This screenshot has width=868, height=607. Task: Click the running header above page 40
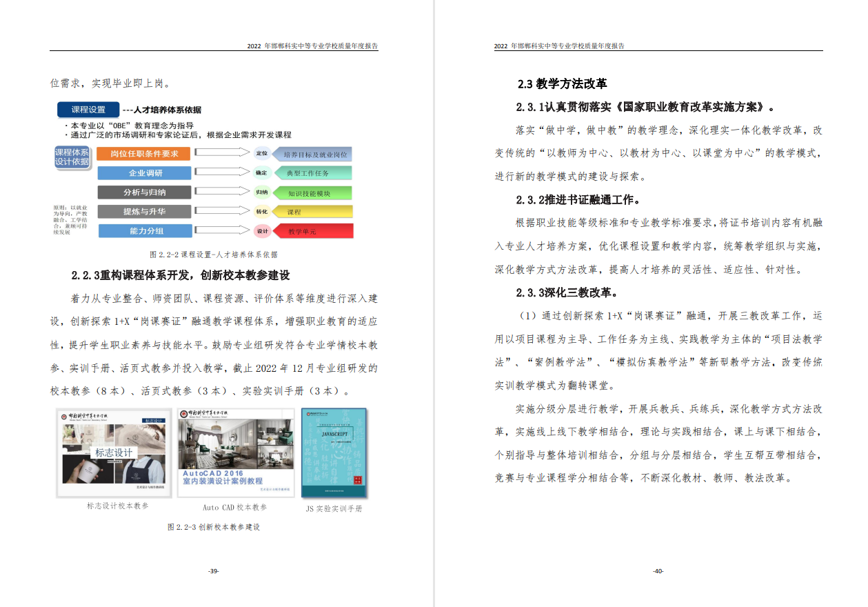click(559, 46)
